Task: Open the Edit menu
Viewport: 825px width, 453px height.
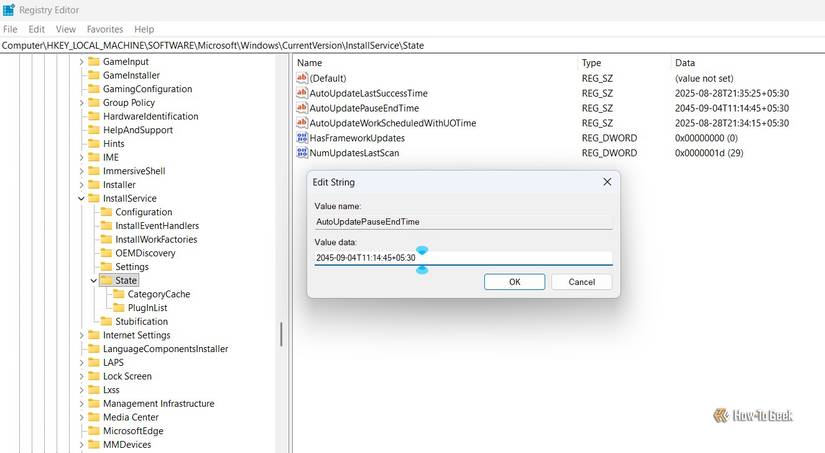Action: click(x=36, y=29)
